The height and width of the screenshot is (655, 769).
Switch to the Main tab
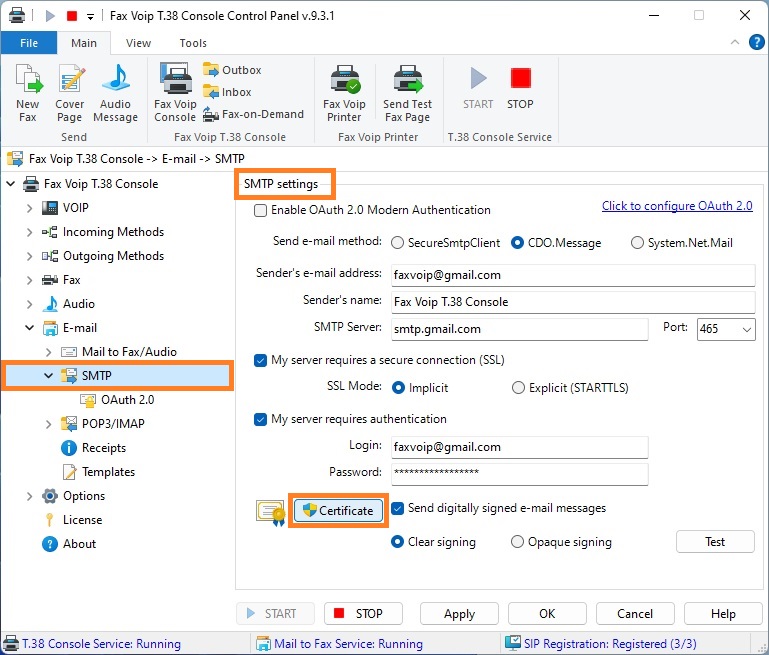click(x=84, y=43)
